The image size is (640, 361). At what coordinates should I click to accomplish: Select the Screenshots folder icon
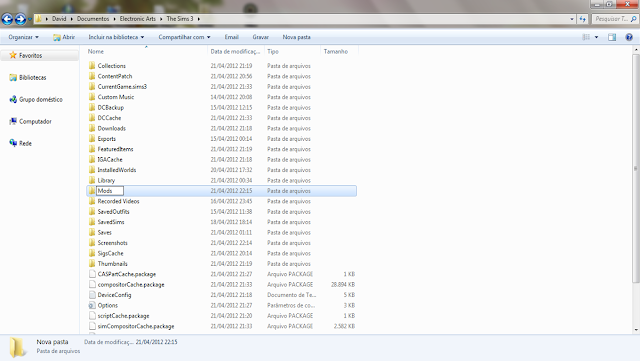pyautogui.click(x=92, y=243)
